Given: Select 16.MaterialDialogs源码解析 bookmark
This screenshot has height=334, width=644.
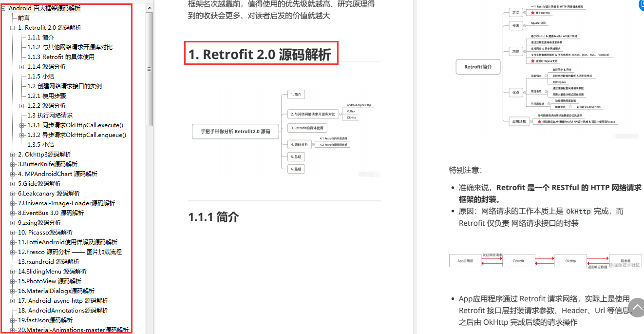Looking at the screenshot, I should (56, 291).
